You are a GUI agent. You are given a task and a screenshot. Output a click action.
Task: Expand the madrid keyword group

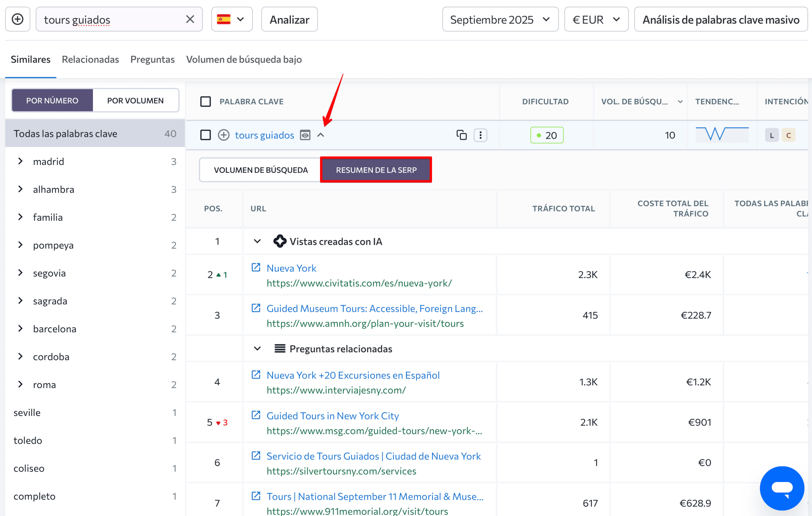click(21, 161)
